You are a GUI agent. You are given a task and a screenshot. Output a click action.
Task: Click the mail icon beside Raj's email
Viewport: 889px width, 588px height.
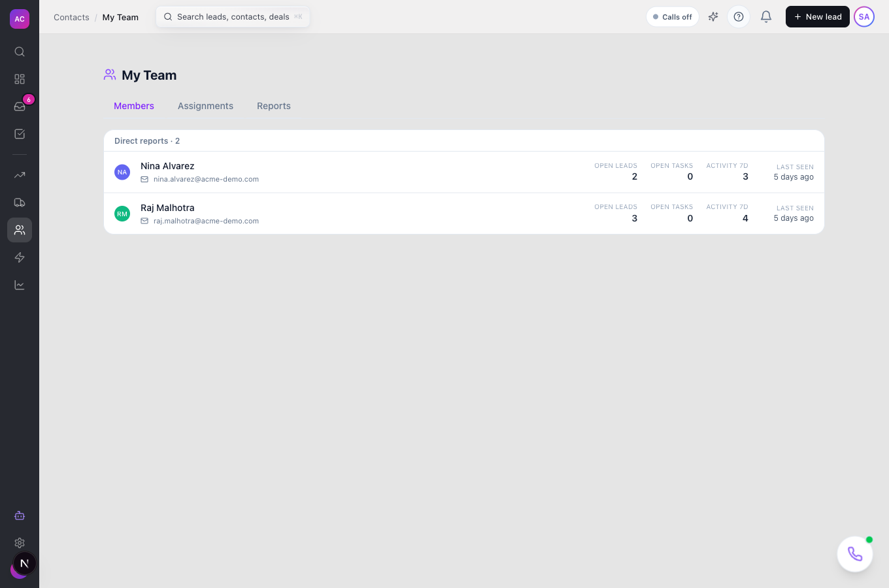pos(144,221)
